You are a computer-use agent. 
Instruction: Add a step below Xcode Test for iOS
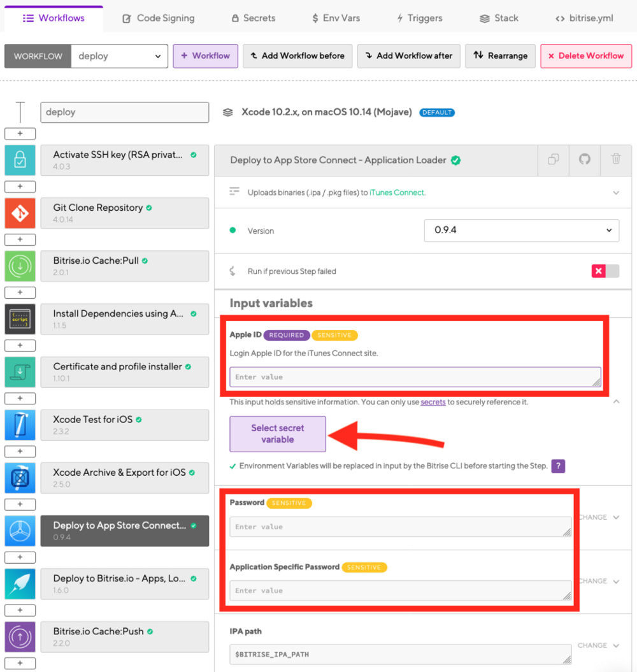(x=20, y=451)
